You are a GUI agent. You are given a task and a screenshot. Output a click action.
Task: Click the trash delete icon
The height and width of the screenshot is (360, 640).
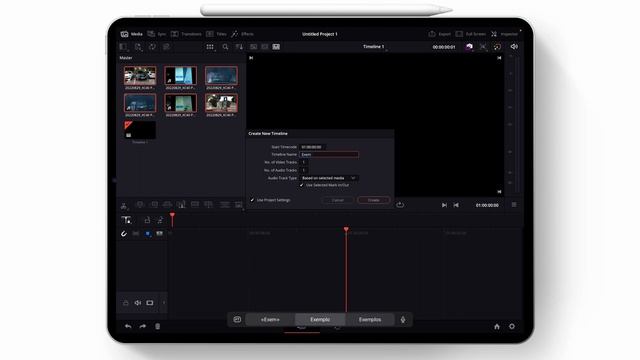[x=158, y=327]
